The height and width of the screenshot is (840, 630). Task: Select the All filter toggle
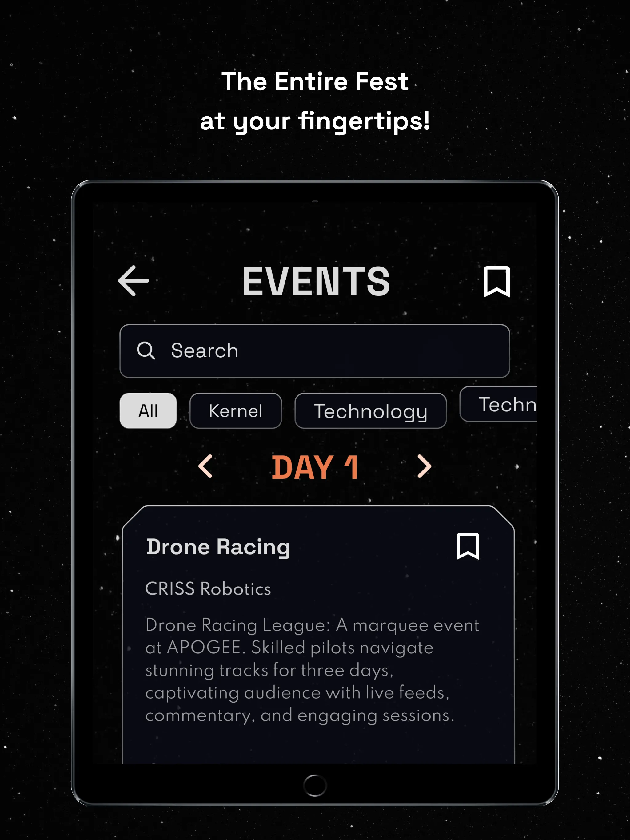(148, 410)
